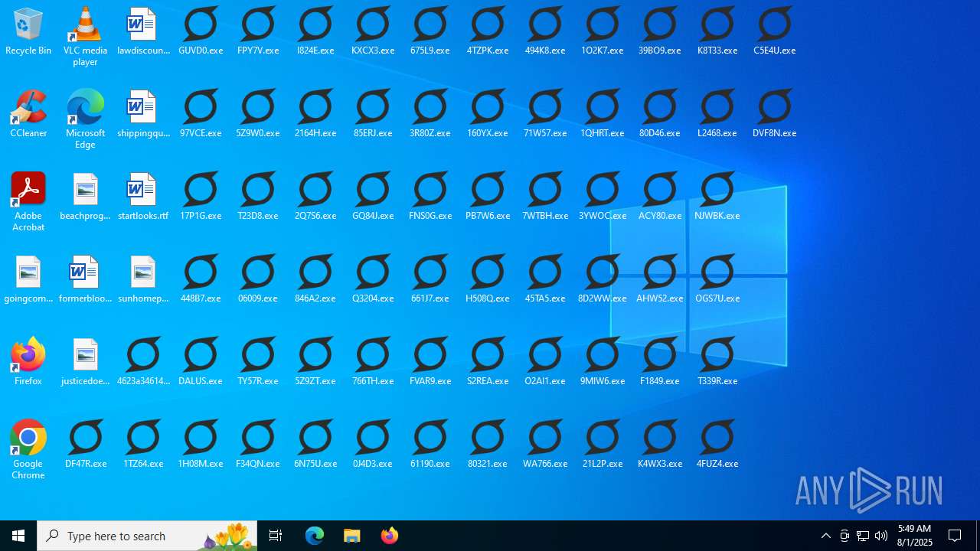Open Task View from the taskbar

(276, 536)
